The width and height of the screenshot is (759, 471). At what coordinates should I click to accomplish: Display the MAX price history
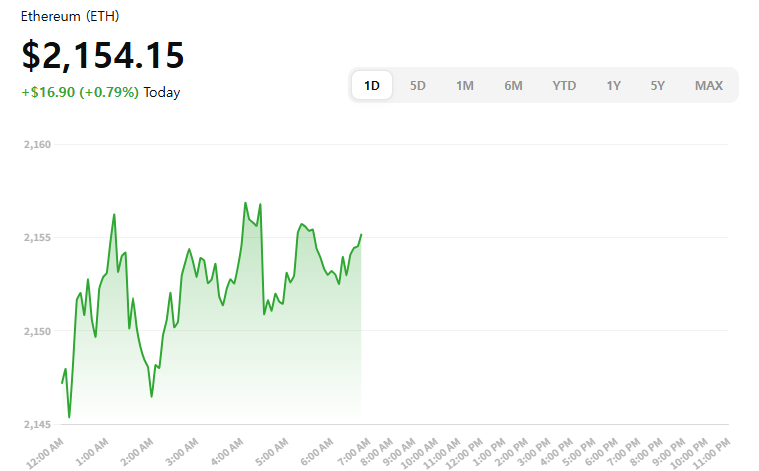tap(709, 86)
